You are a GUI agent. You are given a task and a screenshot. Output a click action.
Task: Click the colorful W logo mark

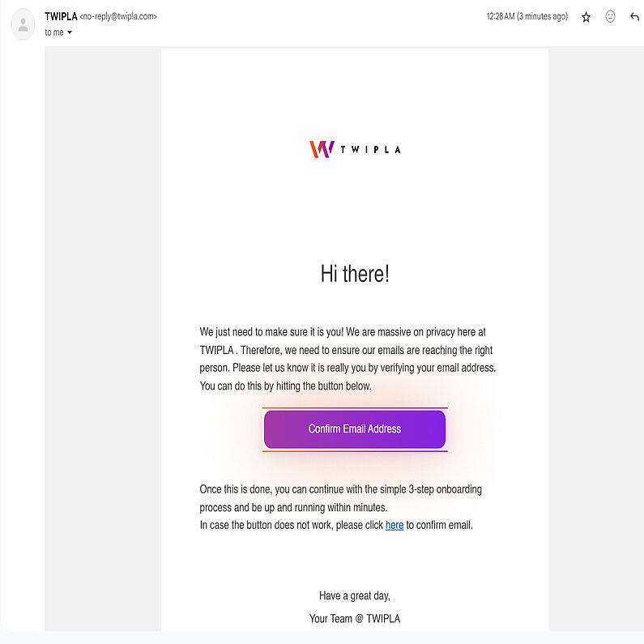click(x=322, y=149)
